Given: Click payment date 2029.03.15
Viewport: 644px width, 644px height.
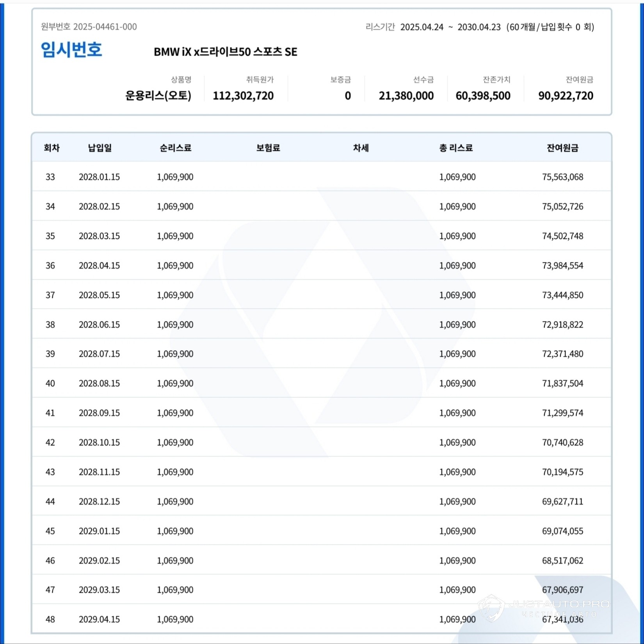Looking at the screenshot, I should 99,590.
